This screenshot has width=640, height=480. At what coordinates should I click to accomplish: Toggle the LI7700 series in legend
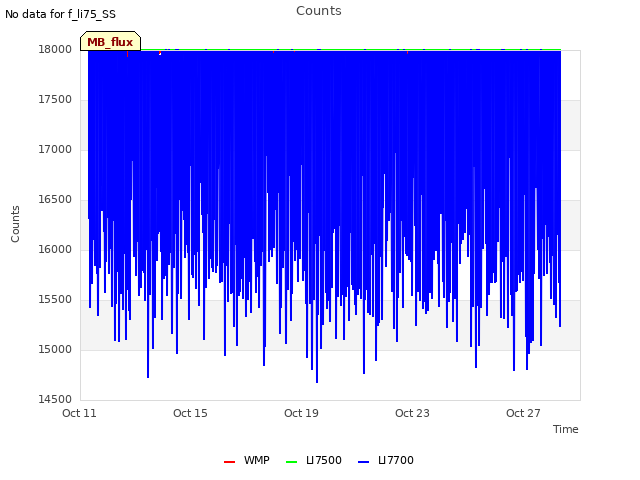(x=386, y=460)
